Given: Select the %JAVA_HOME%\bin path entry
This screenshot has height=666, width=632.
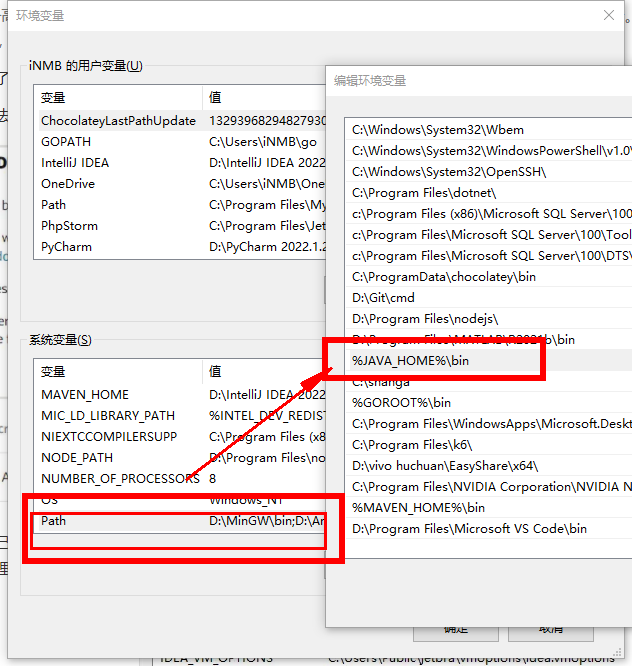Looking at the screenshot, I should click(410, 360).
